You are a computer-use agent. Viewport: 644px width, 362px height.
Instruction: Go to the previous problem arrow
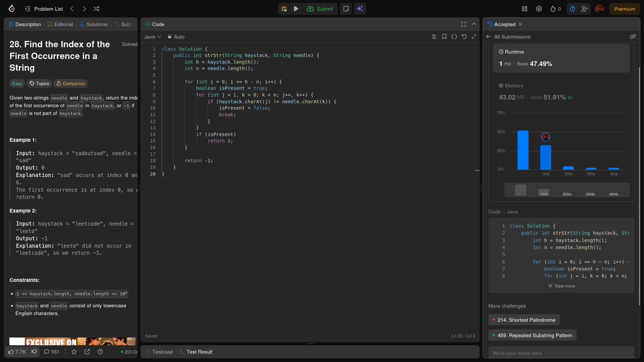click(x=72, y=9)
